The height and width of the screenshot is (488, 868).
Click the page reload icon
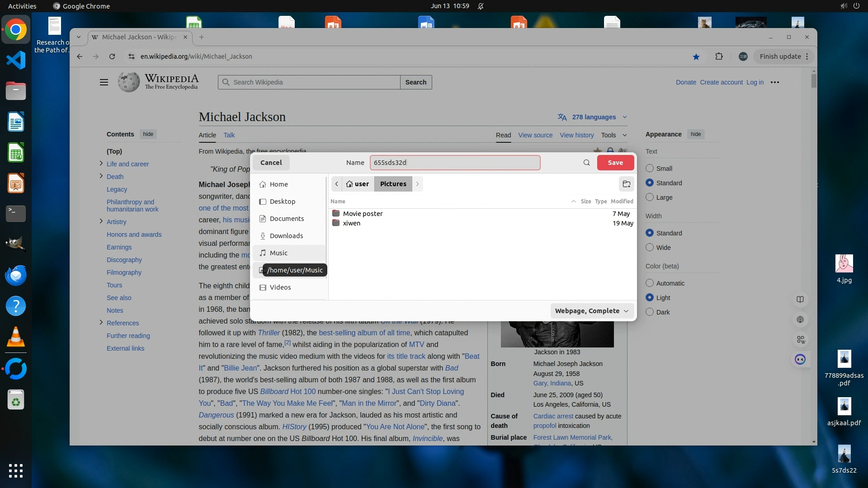coord(112,56)
